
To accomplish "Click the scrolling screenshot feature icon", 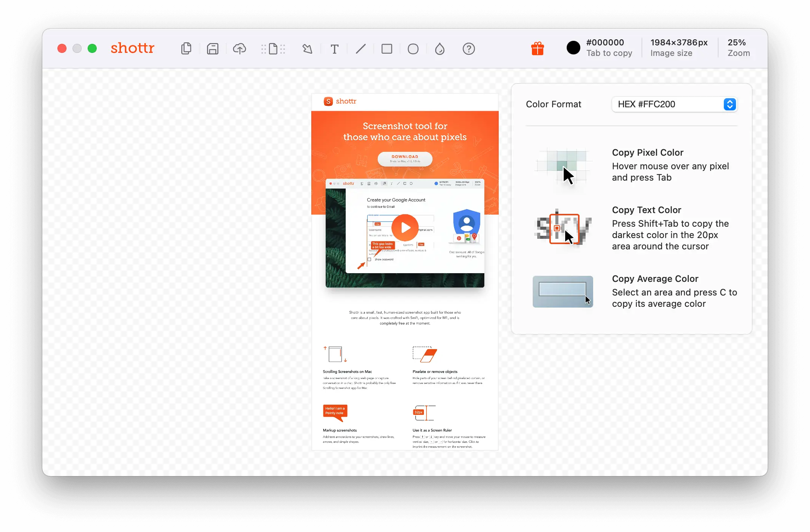I will point(335,354).
